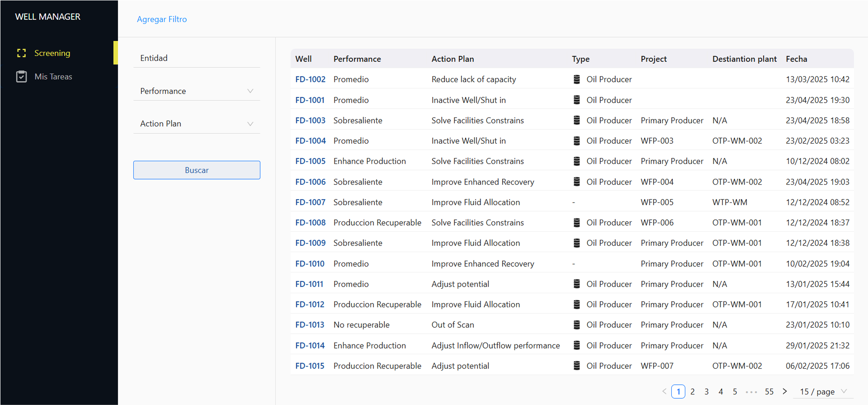Click the Destiantion plant column header
Image resolution: width=868 pixels, height=405 pixels.
(744, 59)
